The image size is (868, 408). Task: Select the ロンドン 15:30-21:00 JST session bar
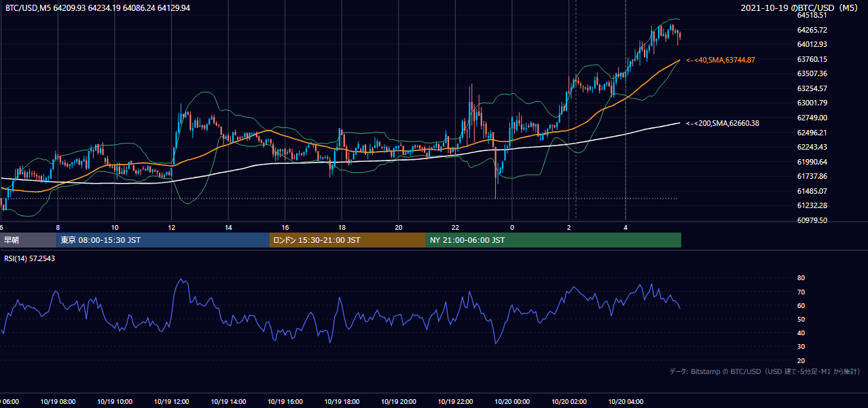point(348,240)
